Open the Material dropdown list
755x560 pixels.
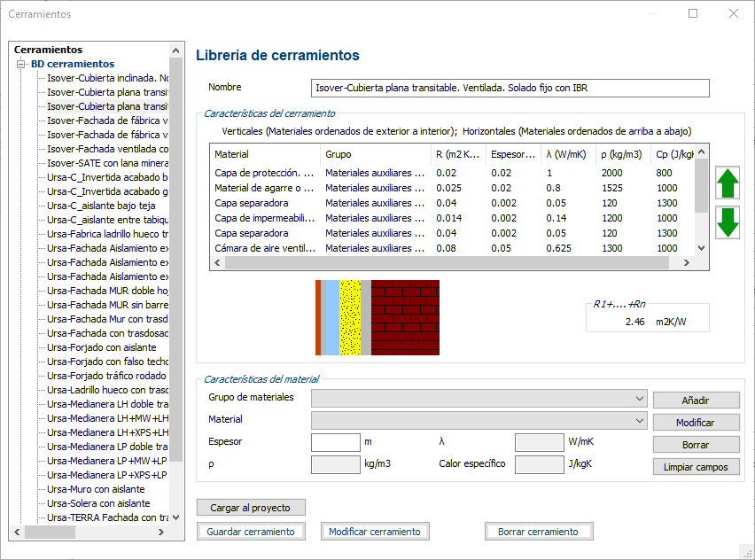(479, 420)
